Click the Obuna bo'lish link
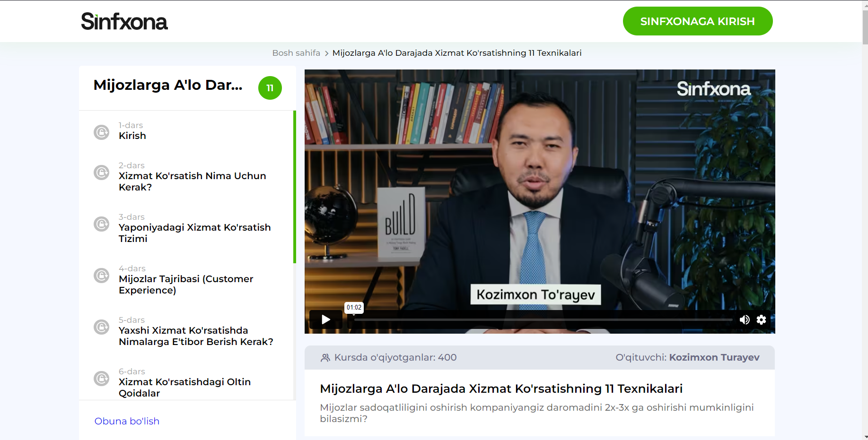The width and height of the screenshot is (868, 440). click(127, 421)
